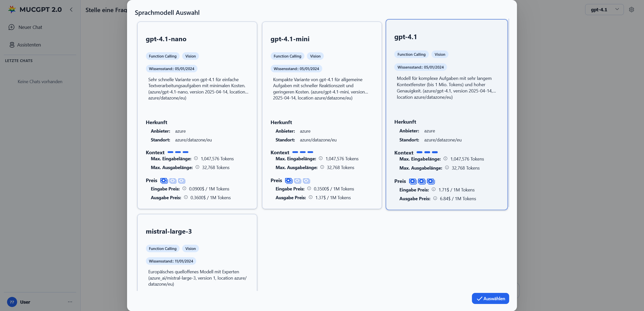Click info icon beside gpt-4.1-mini Ausgabe Preis
This screenshot has width=644, height=311.
[311, 197]
